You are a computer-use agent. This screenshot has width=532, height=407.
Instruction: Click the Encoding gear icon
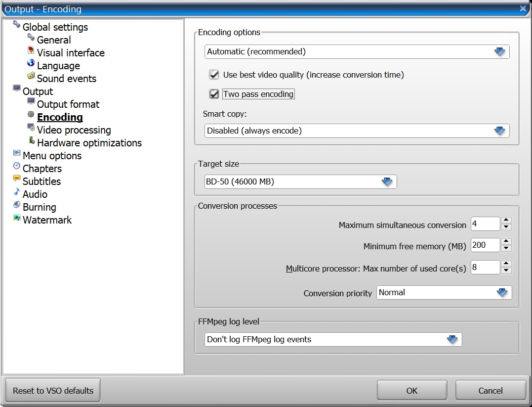coord(31,114)
